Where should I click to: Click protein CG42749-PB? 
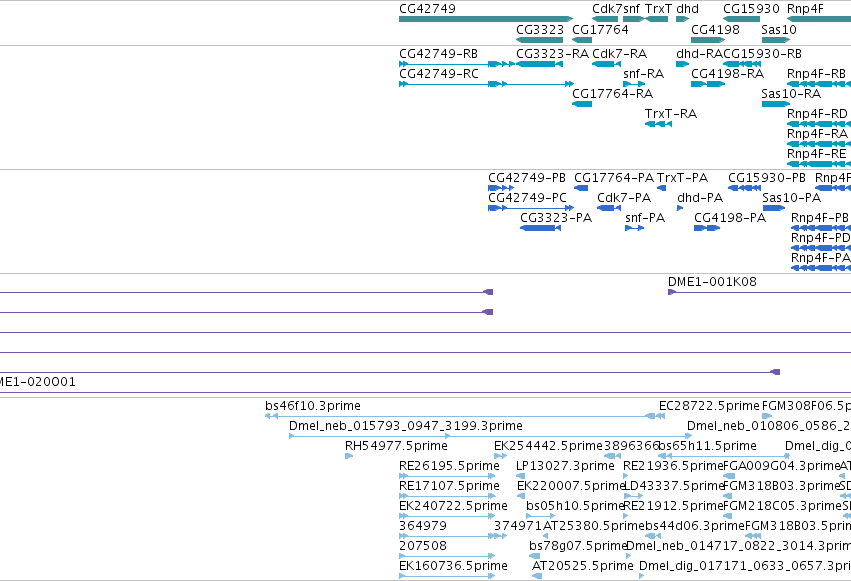(526, 178)
